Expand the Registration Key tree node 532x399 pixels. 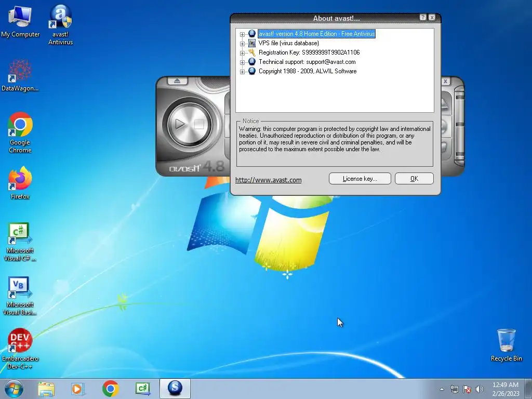point(242,53)
